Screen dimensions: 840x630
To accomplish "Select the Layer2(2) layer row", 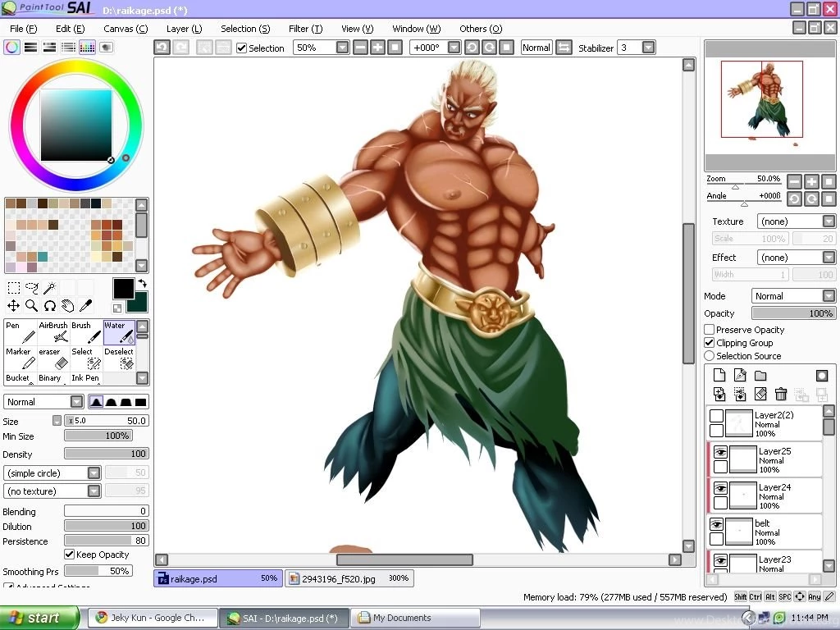I will 765,423.
